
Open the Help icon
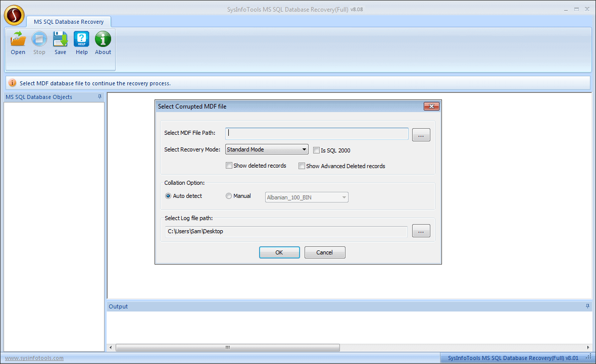81,43
